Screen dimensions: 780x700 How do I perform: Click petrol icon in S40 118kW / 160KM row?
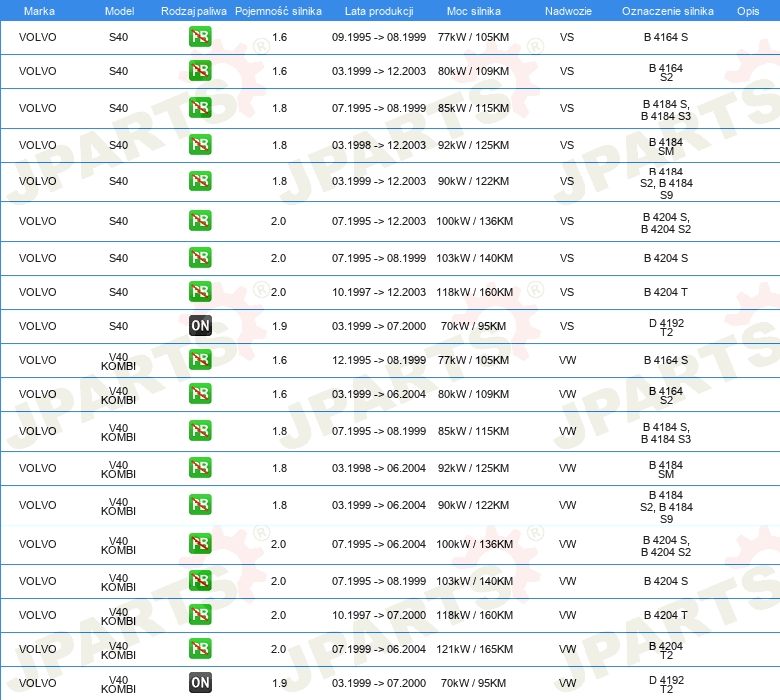tap(199, 292)
